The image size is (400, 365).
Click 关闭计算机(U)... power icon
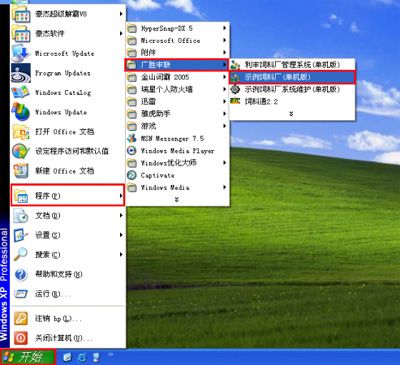point(21,338)
